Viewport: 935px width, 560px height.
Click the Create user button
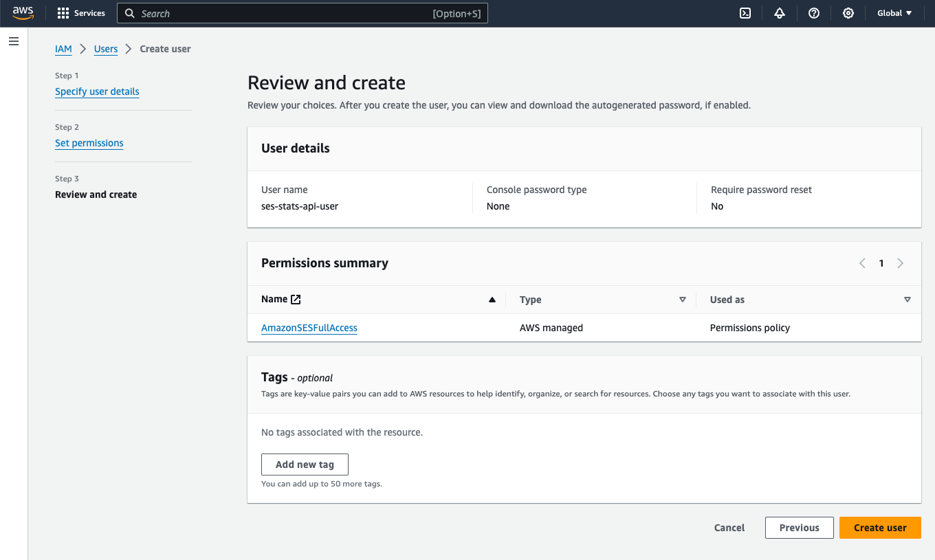tap(880, 528)
